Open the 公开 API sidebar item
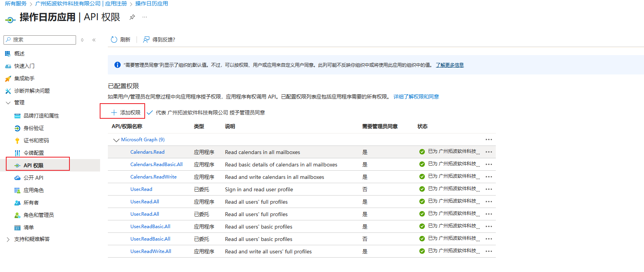This screenshot has width=644, height=272. click(33, 178)
